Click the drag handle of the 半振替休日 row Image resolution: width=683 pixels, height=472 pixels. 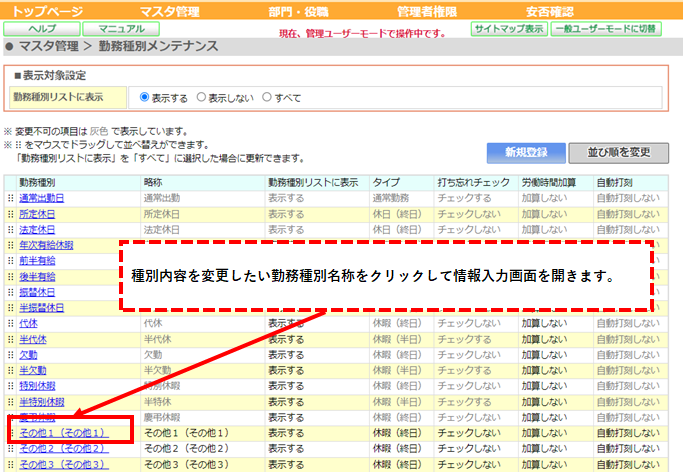tap(11, 308)
